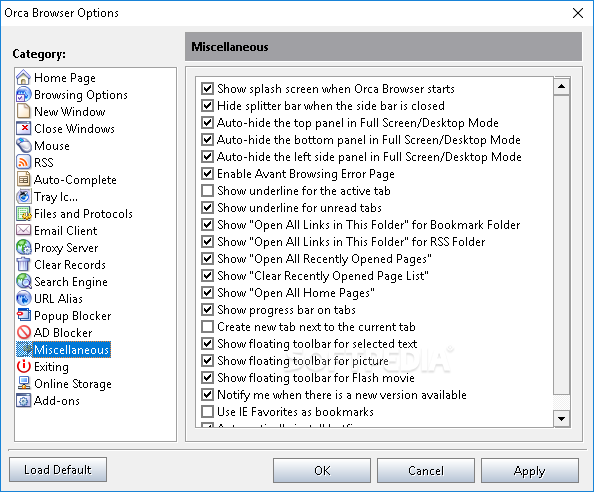Go to Search Engine settings
This screenshot has height=492, width=594.
click(71, 282)
